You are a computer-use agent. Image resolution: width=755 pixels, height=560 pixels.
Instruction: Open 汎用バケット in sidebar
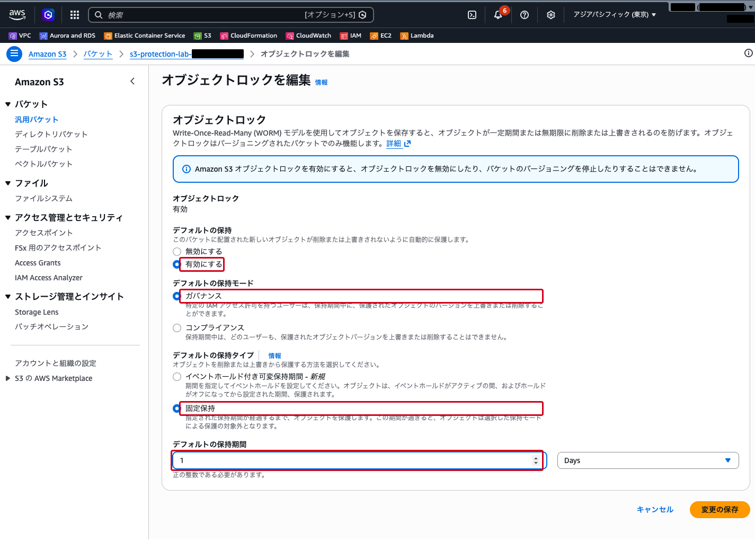[x=37, y=120]
